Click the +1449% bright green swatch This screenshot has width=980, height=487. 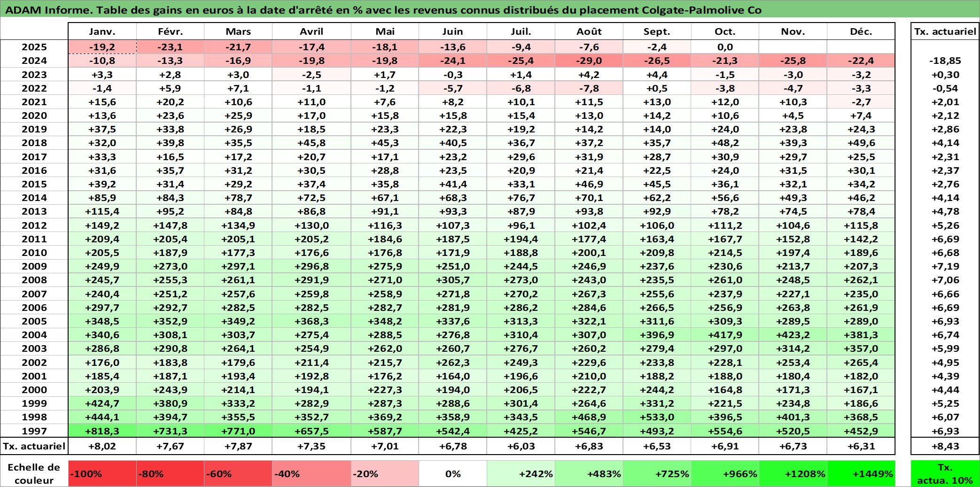tap(861, 473)
